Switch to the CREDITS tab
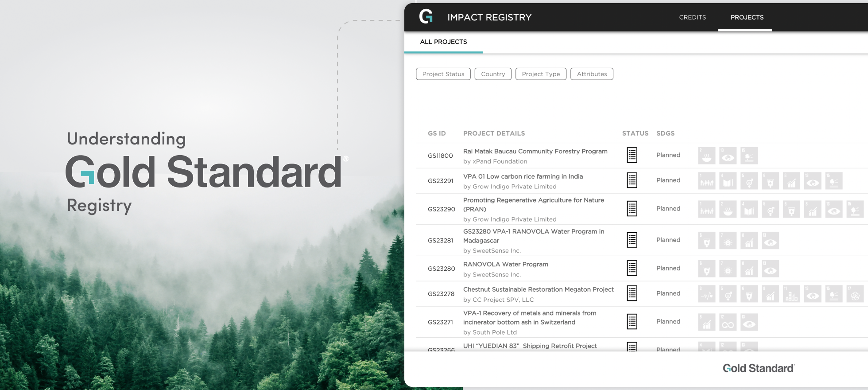 (x=693, y=17)
